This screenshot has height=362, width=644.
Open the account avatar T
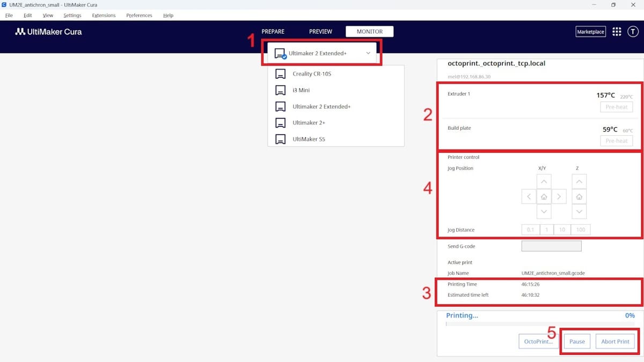633,32
